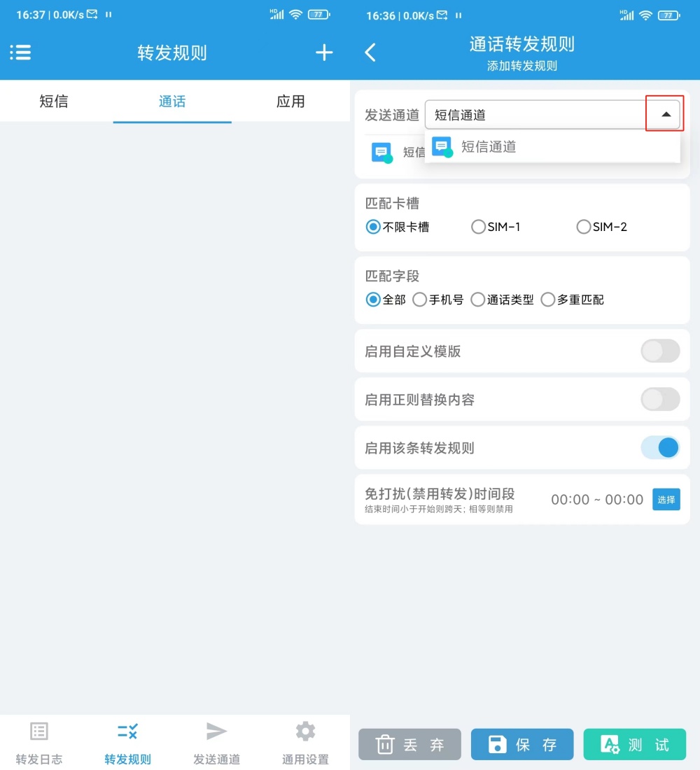700x770 pixels.
Task: Disable the 启用该条转发规则 switch
Action: 660,448
